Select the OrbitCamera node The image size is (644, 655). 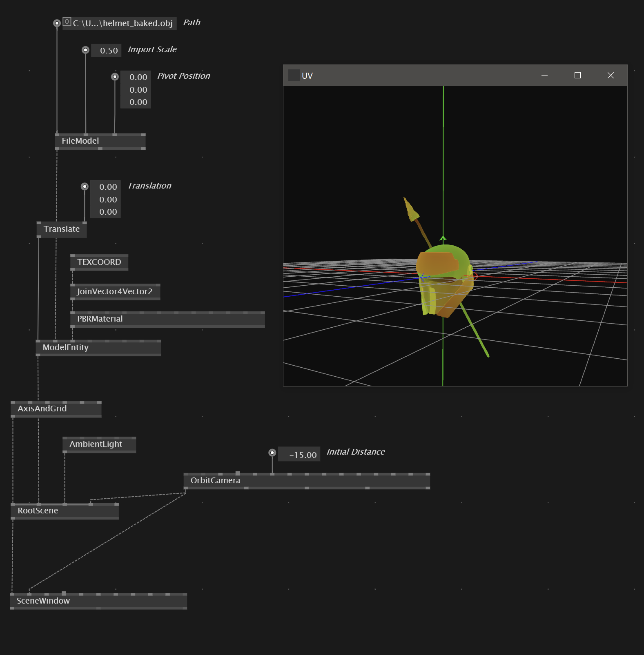(x=307, y=481)
